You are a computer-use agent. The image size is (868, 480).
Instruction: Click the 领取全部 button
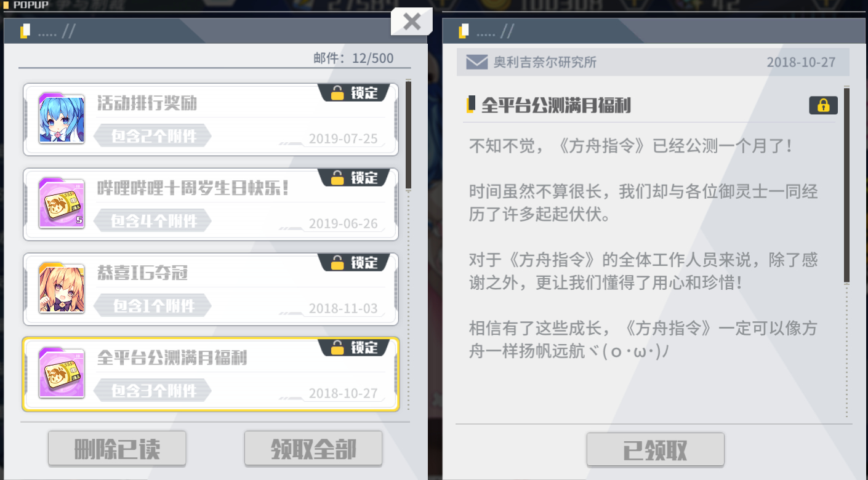tap(313, 449)
